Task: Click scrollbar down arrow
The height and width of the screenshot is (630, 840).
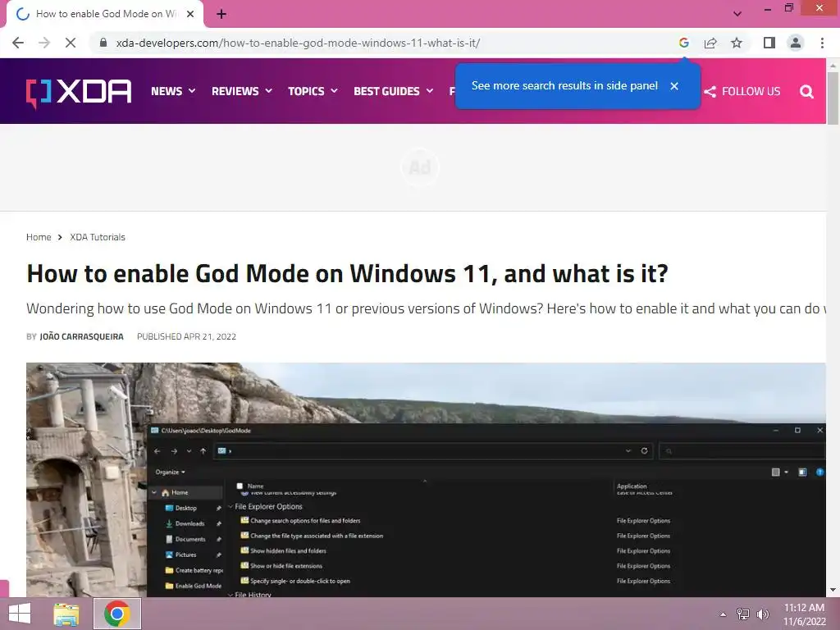Action: point(833,591)
